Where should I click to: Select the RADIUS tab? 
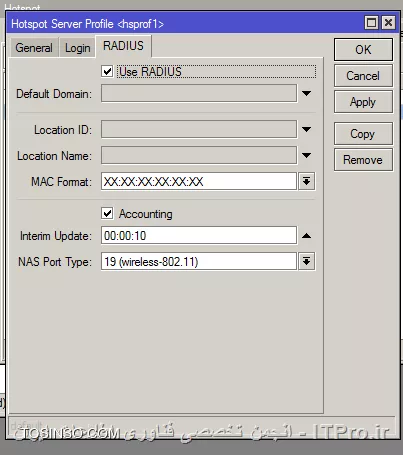pyautogui.click(x=123, y=46)
